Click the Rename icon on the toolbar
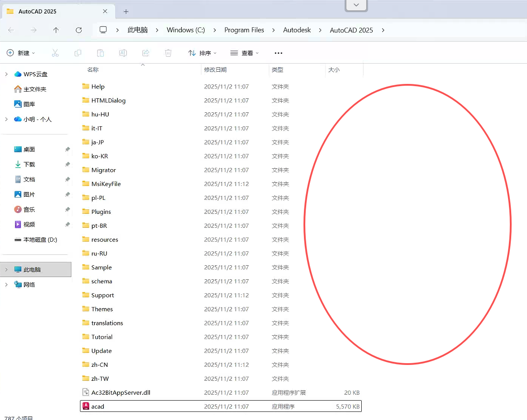The image size is (527, 420). (123, 53)
